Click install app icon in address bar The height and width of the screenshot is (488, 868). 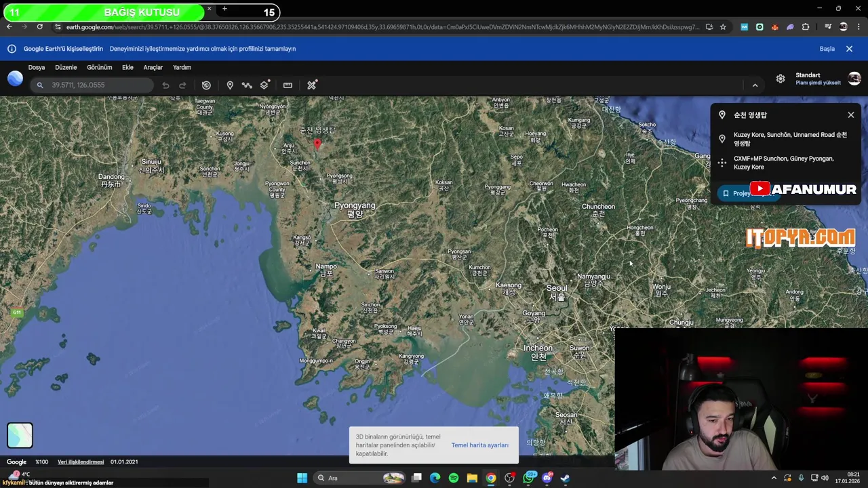point(709,27)
